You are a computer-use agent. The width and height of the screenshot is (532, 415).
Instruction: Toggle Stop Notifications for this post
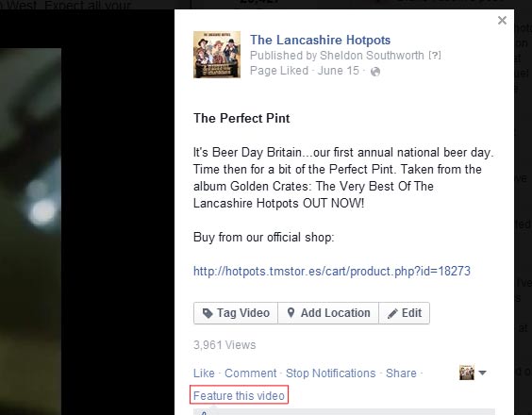331,373
